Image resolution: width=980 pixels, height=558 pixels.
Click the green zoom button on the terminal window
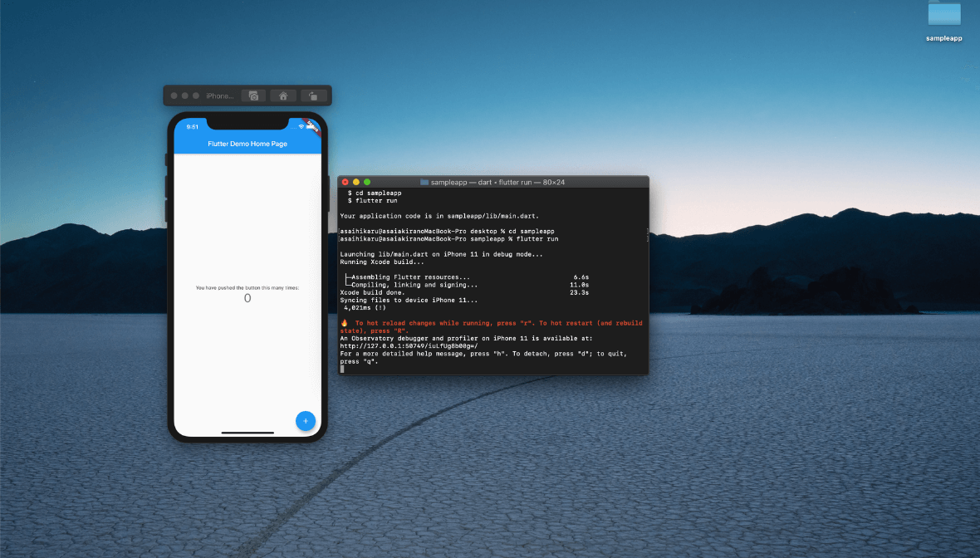368,182
